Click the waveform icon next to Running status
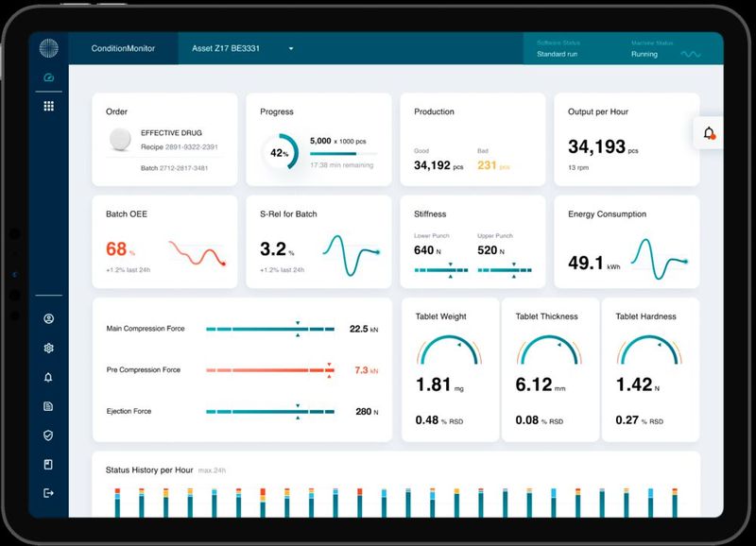Viewport: 756px width, 546px height. point(689,55)
